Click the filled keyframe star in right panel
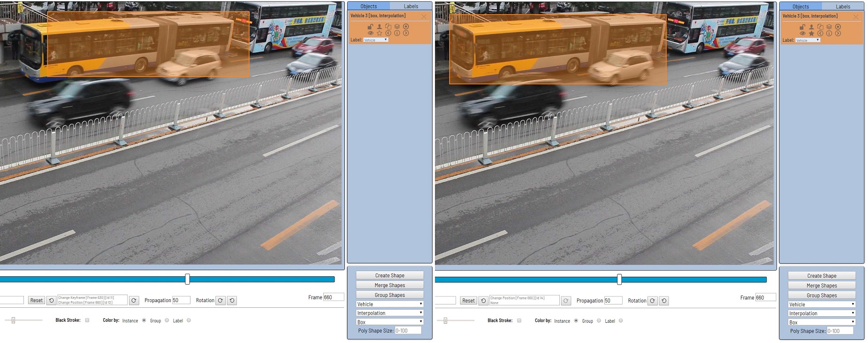868x343 pixels. (x=811, y=33)
